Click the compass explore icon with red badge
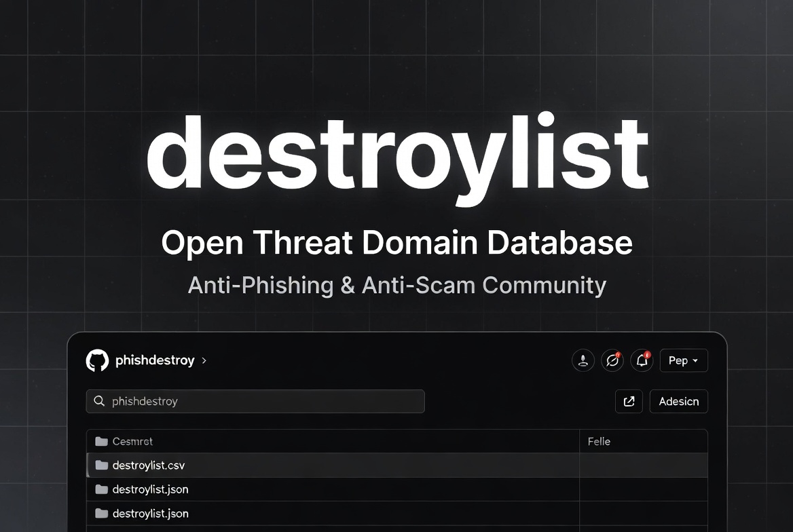The width and height of the screenshot is (793, 532). pyautogui.click(x=612, y=360)
